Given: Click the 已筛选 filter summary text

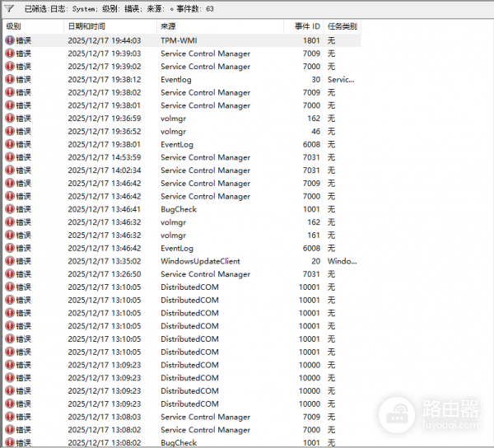Looking at the screenshot, I should [x=119, y=9].
